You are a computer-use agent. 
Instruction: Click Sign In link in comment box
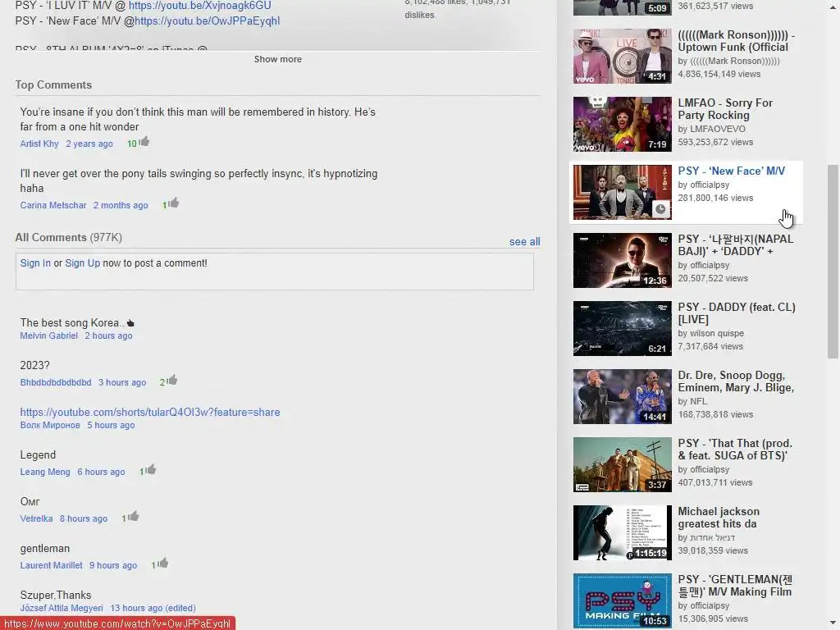(x=35, y=263)
